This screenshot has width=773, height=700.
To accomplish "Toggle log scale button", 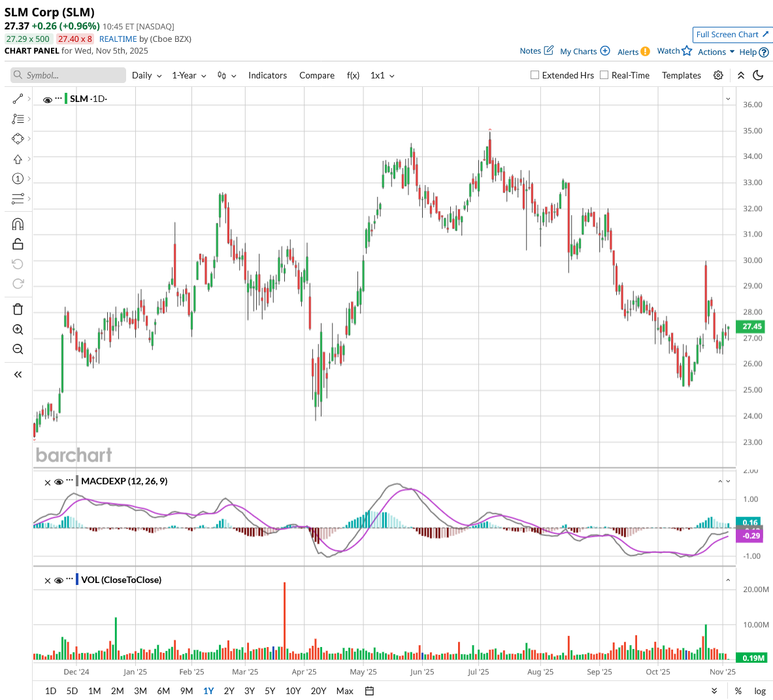I will (x=760, y=691).
